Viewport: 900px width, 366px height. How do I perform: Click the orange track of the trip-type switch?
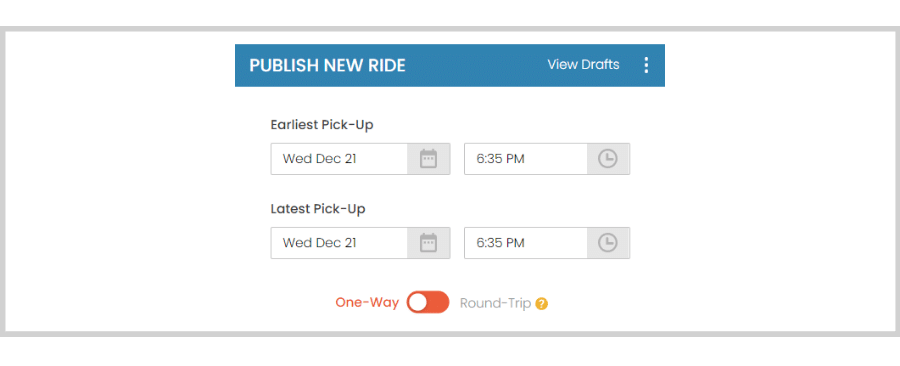point(439,303)
